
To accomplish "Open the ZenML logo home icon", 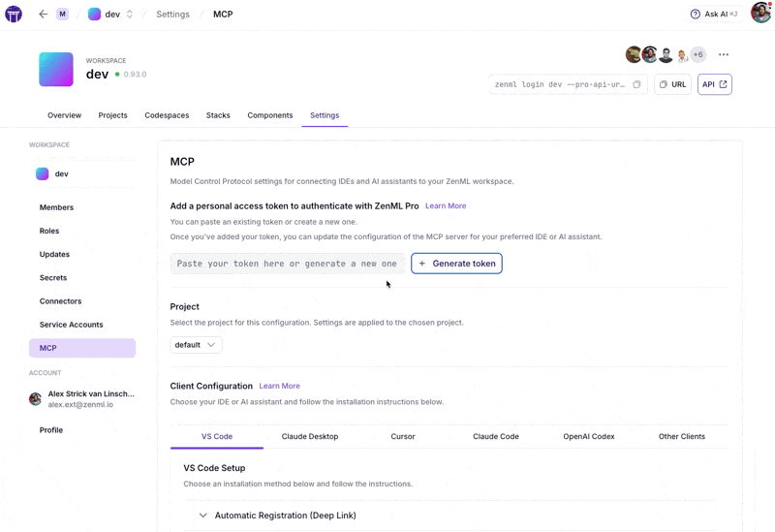I will (x=14, y=15).
